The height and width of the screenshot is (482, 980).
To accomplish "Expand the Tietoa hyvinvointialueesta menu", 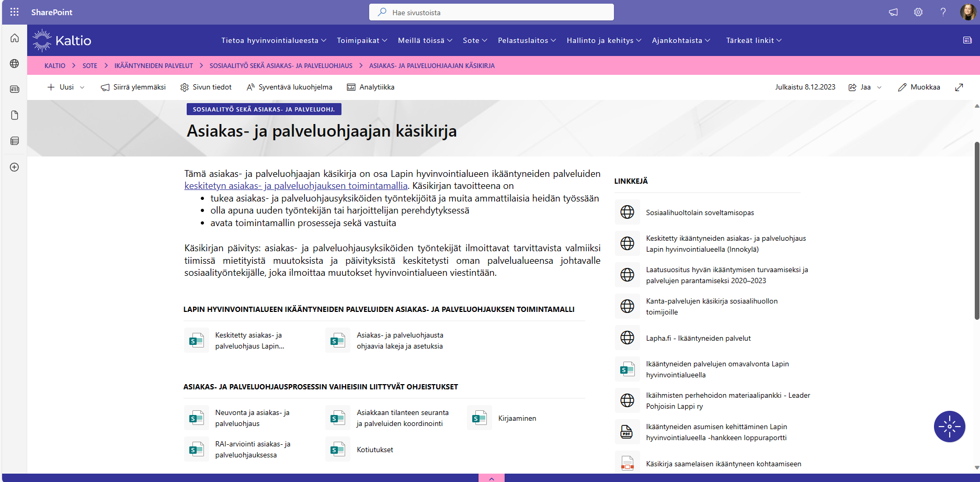I will click(274, 40).
